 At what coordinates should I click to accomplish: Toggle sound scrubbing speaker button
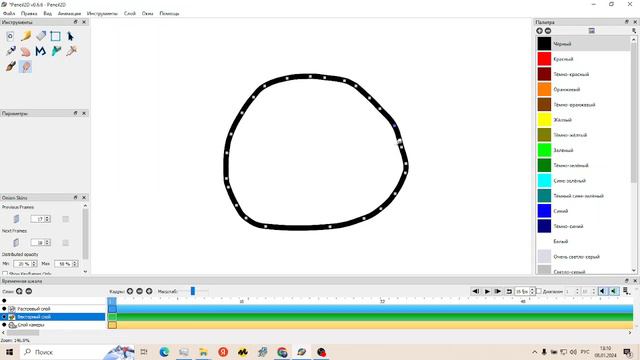click(614, 291)
